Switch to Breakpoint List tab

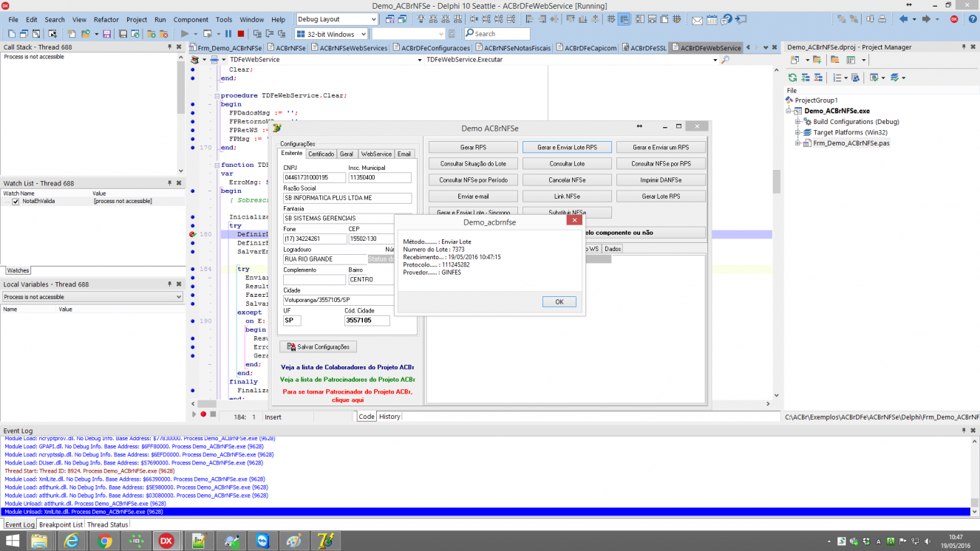click(x=61, y=524)
